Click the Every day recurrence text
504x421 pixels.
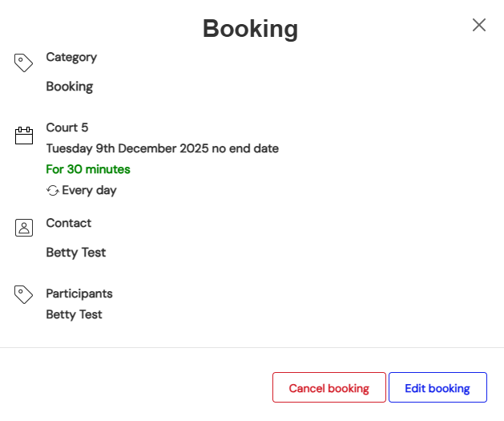point(89,191)
